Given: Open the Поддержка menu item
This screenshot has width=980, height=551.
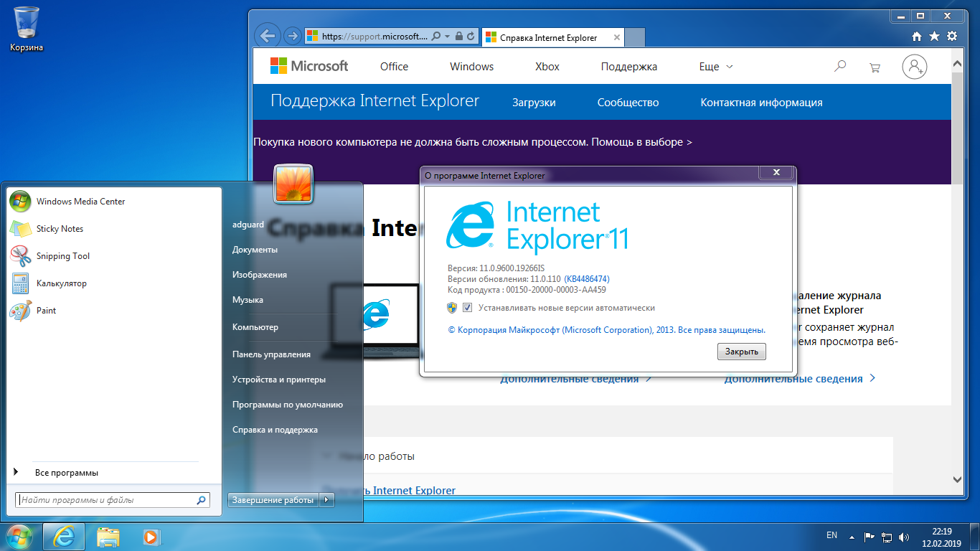Looking at the screenshot, I should coord(628,66).
